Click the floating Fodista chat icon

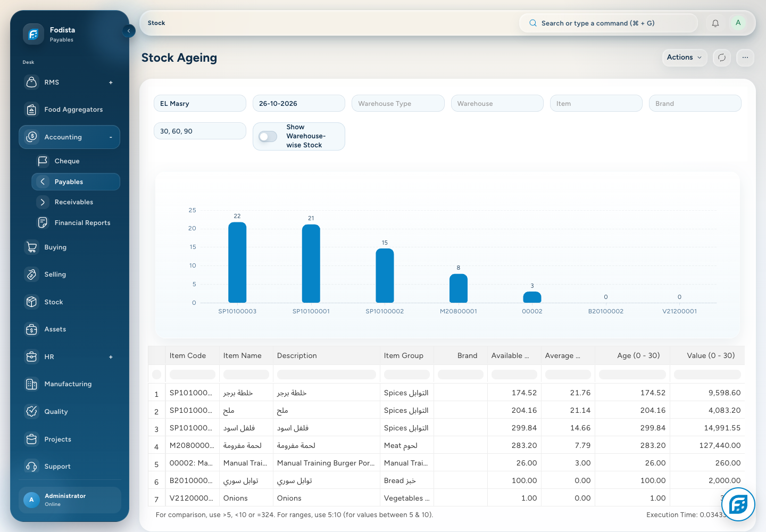pos(738,504)
